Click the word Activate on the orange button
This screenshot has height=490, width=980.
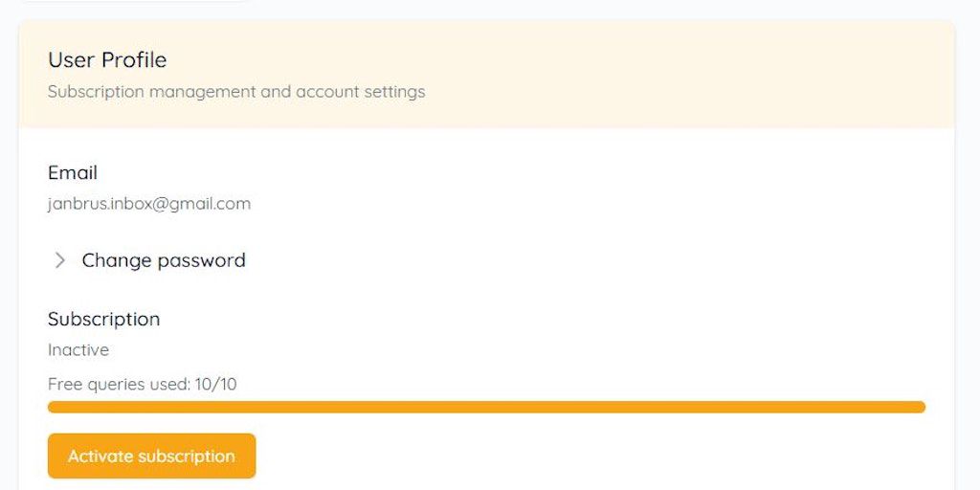(100, 457)
